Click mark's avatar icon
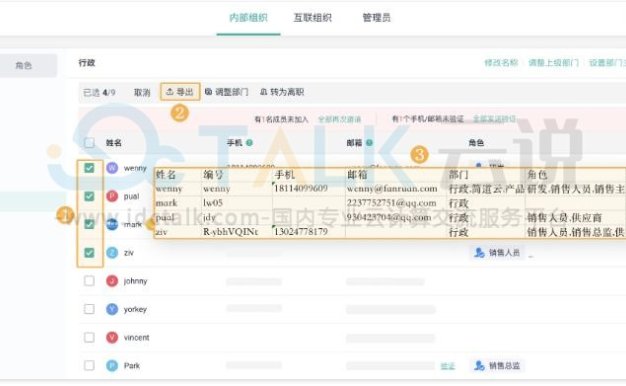The width and height of the screenshot is (626, 386). (112, 224)
